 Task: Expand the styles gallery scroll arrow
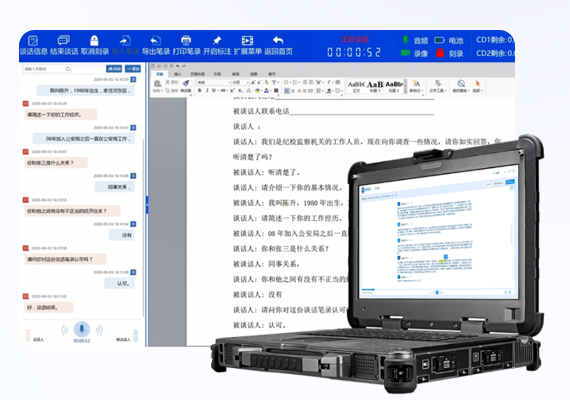[405, 91]
